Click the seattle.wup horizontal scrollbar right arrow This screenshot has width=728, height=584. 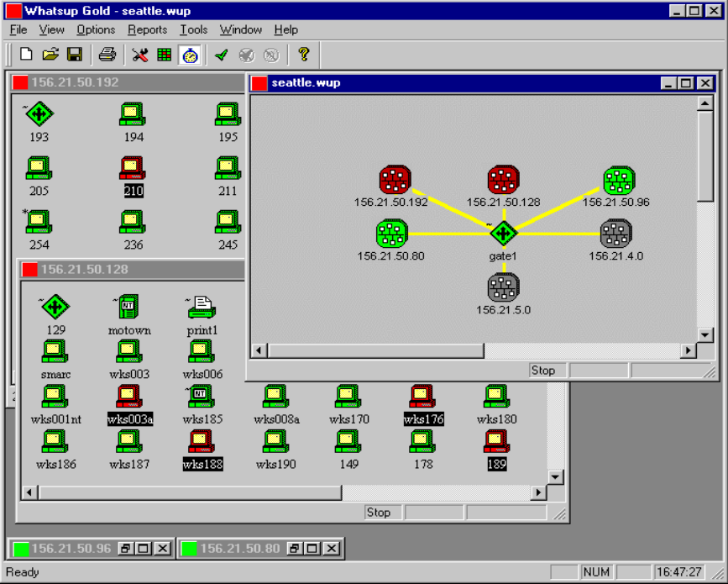coord(688,350)
